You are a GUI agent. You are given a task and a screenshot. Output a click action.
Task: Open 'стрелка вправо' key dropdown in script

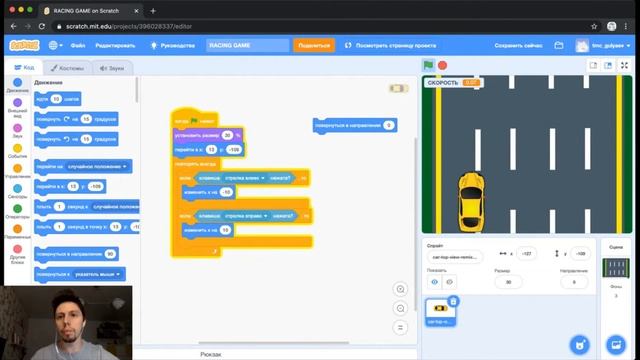click(246, 216)
